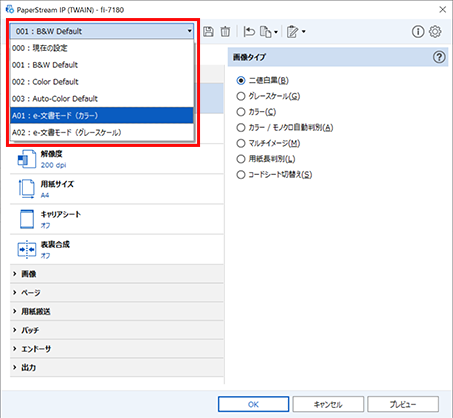Select the コードシート切替え(S) radio button
The height and width of the screenshot is (418, 453).
click(x=241, y=175)
